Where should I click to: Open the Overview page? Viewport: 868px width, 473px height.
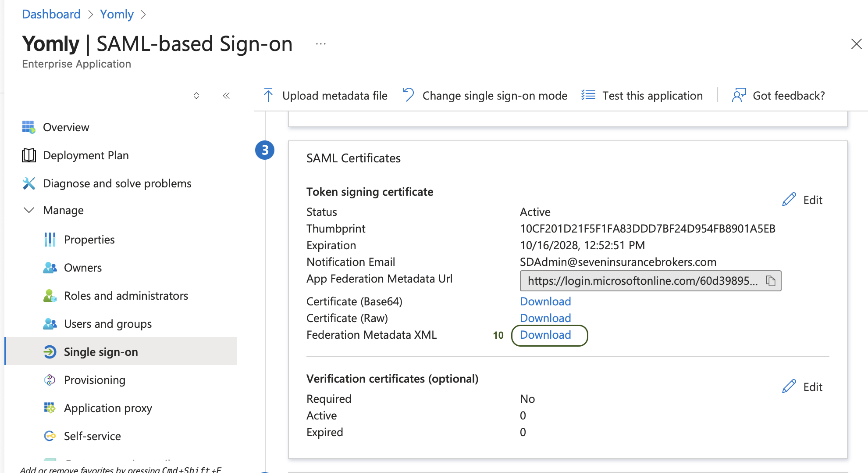(66, 127)
